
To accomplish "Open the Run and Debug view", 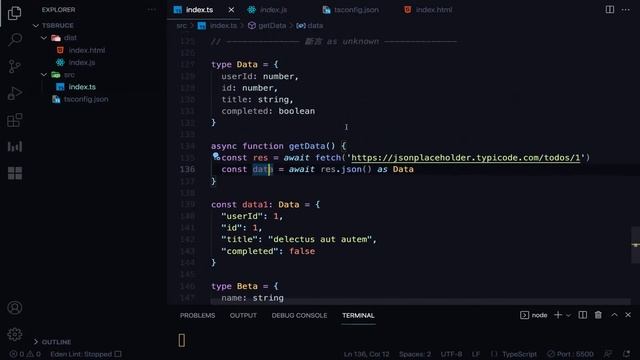I will pyautogui.click(x=15, y=93).
